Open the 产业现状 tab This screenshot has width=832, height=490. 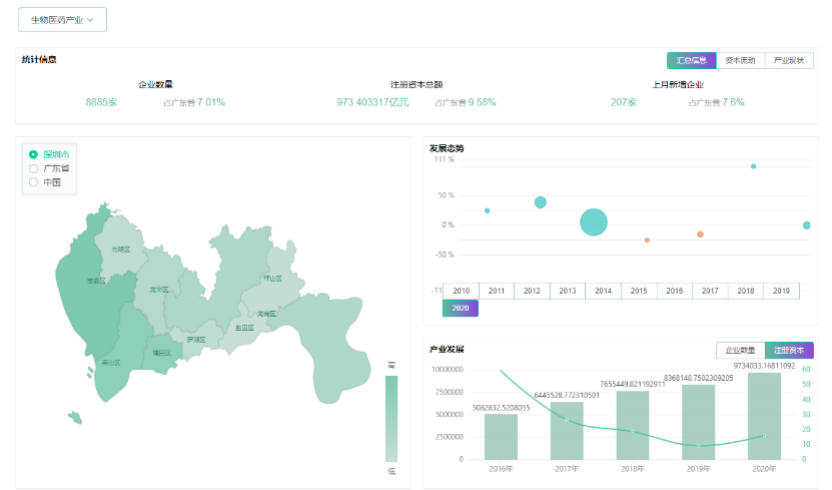[789, 61]
